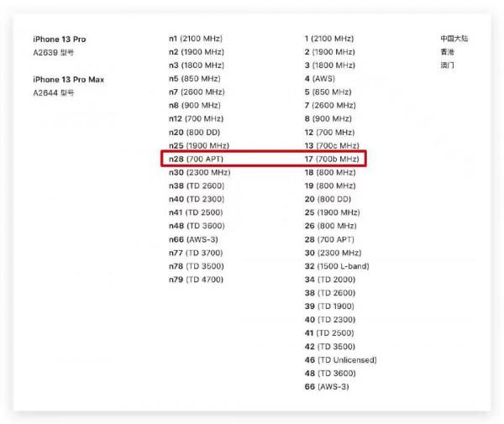Image resolution: width=504 pixels, height=424 pixels.
Task: Click LTE band 1 (2100 MHz)
Action: [329, 39]
